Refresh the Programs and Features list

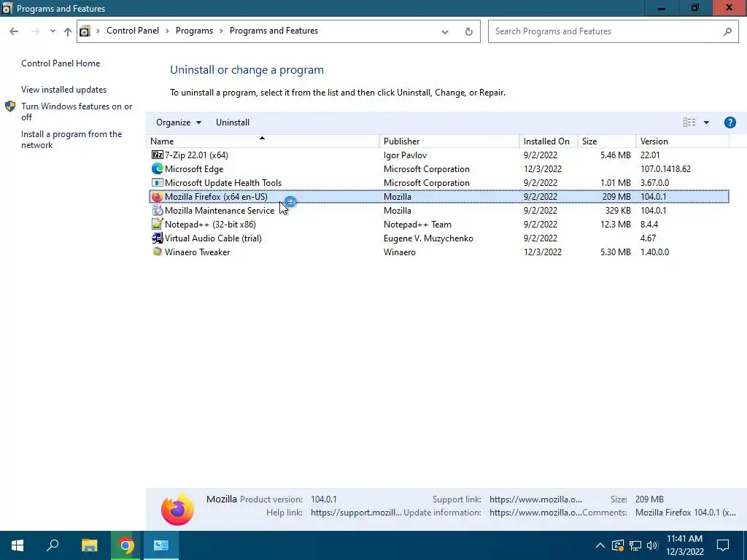(x=469, y=31)
